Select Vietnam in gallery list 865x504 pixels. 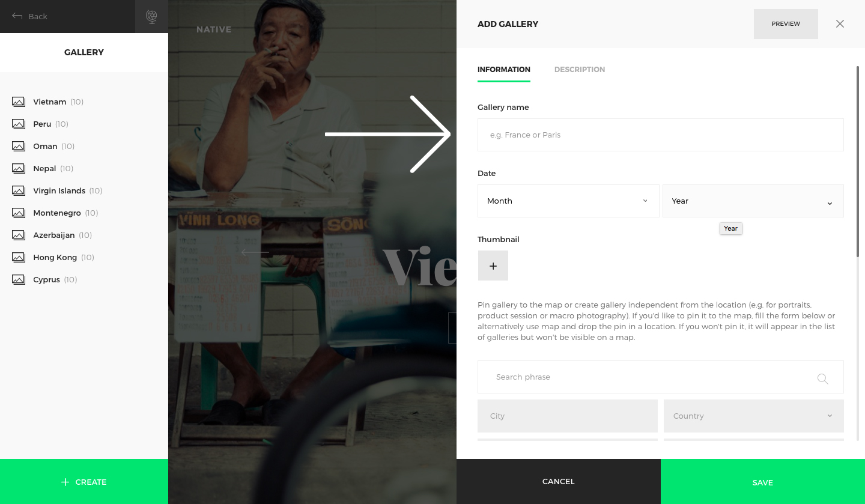tap(50, 102)
